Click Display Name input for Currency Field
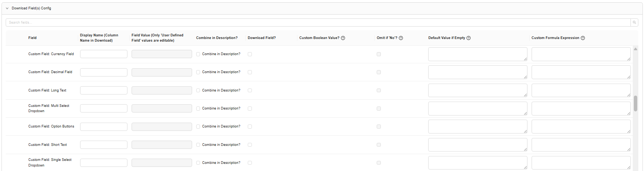The height and width of the screenshot is (171, 644). click(103, 54)
